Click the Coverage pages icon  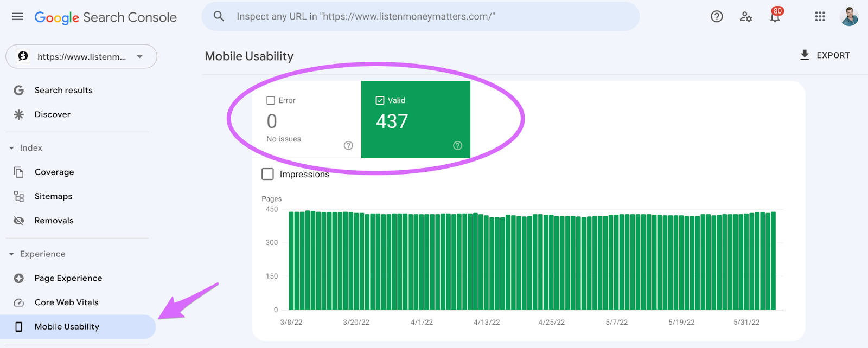click(18, 172)
